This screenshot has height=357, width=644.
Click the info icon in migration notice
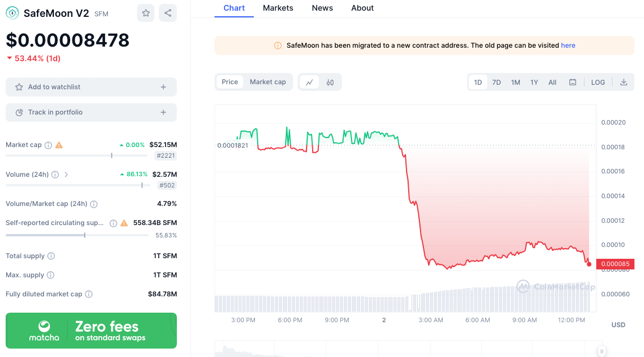277,45
